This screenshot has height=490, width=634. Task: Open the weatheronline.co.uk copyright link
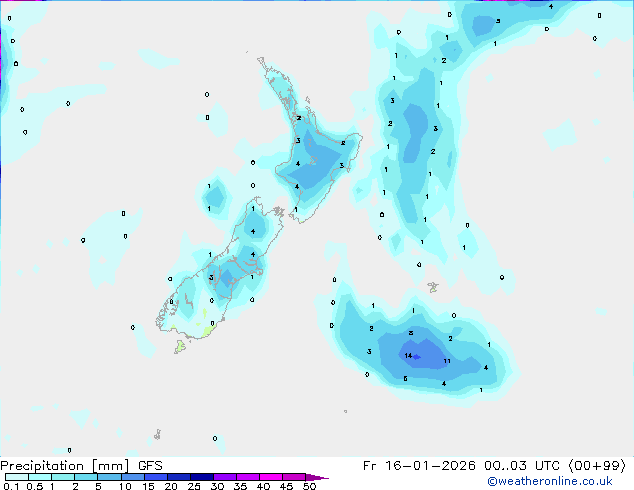[x=549, y=481]
